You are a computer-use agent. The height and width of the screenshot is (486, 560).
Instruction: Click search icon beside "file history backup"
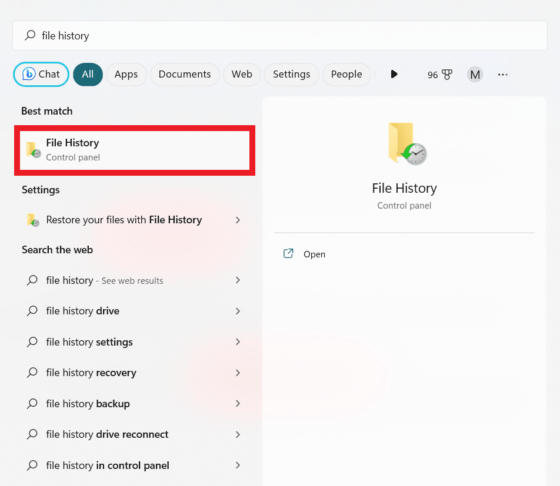pos(32,404)
